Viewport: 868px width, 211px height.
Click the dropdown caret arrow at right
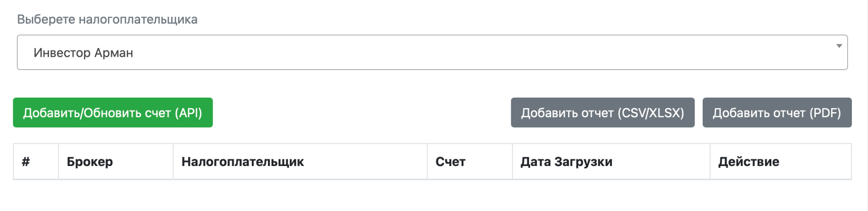(x=839, y=46)
